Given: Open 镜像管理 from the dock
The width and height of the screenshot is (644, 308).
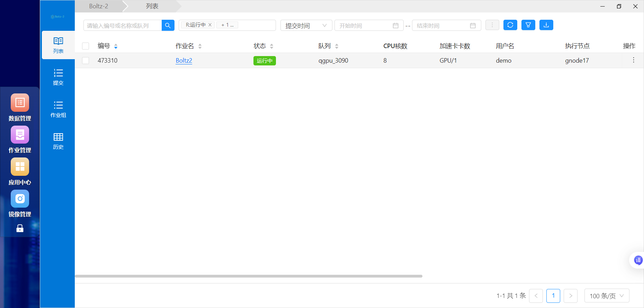Looking at the screenshot, I should [x=20, y=203].
